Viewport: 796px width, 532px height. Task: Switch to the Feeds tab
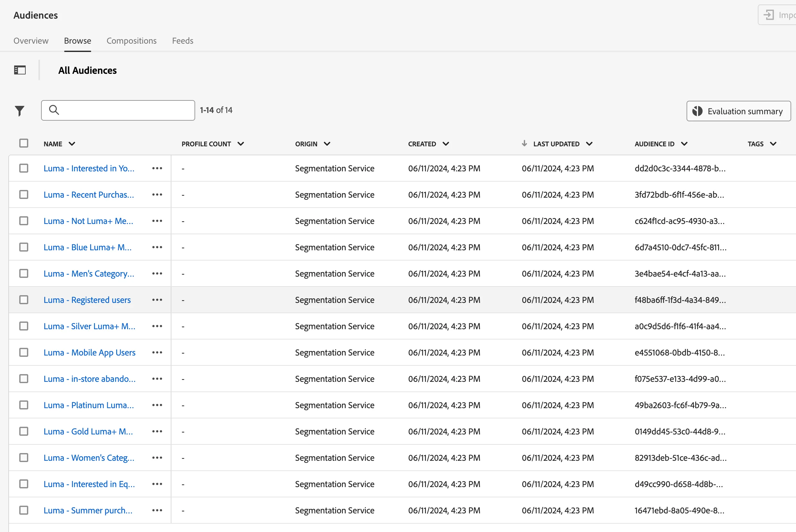tap(183, 41)
